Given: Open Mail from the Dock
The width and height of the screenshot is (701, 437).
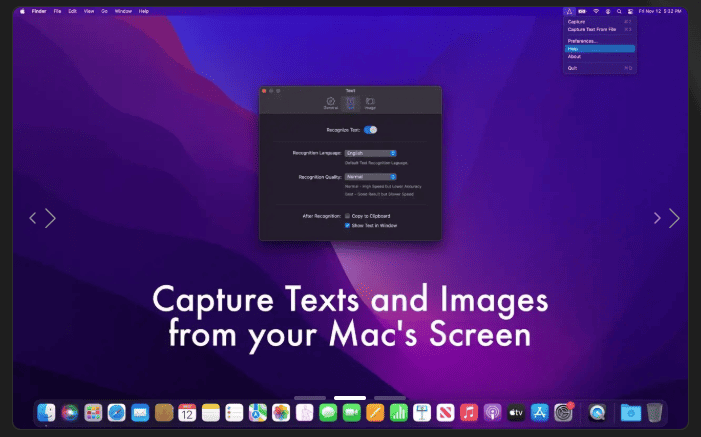Looking at the screenshot, I should coord(140,412).
